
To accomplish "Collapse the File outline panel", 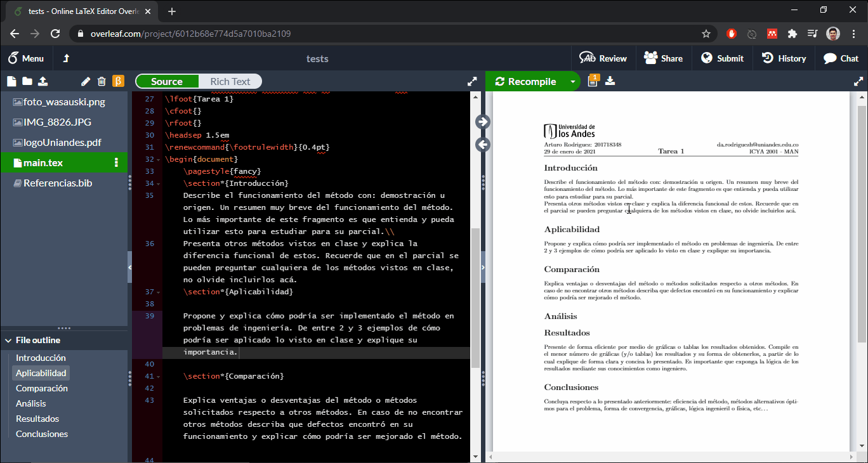I will pyautogui.click(x=8, y=341).
